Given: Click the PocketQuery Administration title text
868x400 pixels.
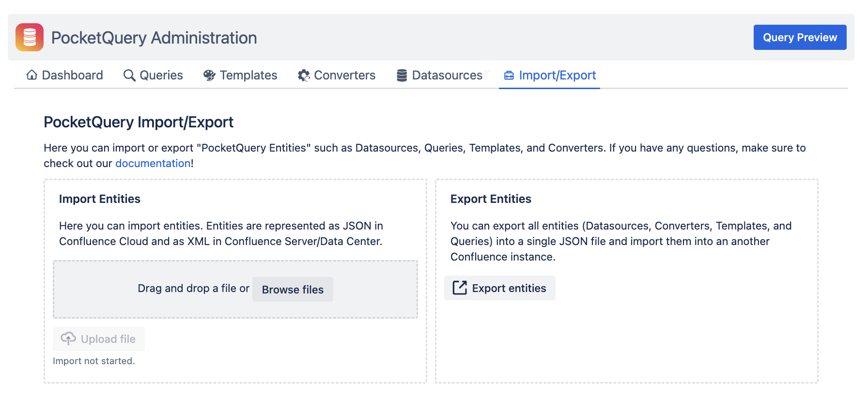Looking at the screenshot, I should click(154, 38).
